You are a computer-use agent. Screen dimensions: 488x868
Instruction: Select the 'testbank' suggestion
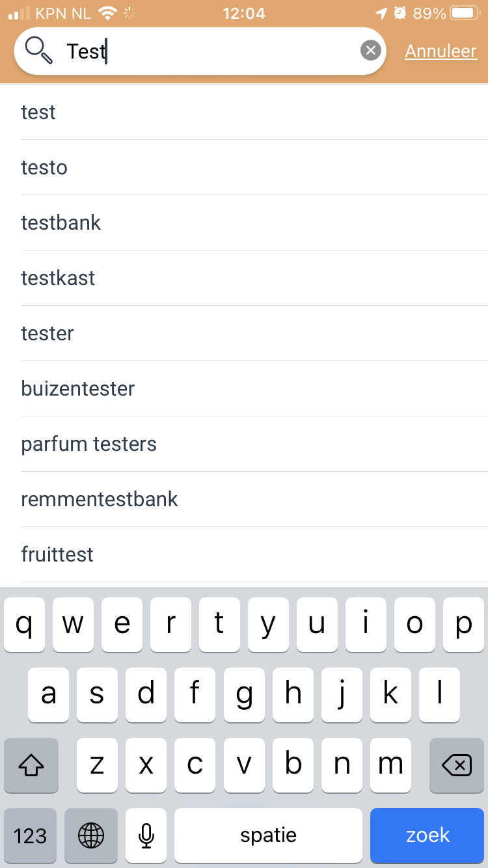[254, 223]
